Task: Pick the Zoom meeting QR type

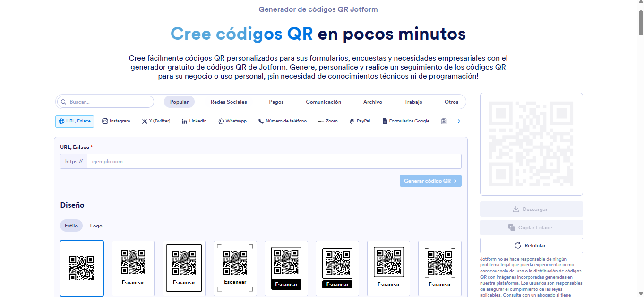Action: [328, 121]
